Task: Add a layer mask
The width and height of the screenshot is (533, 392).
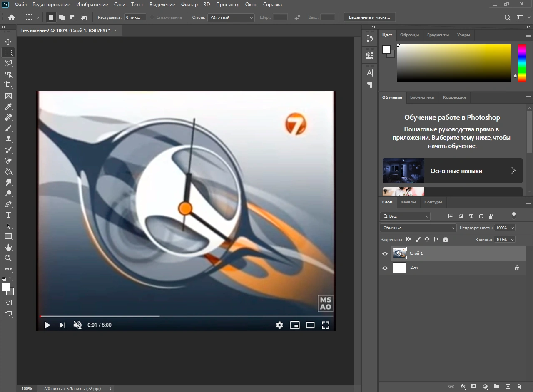Action: click(474, 387)
